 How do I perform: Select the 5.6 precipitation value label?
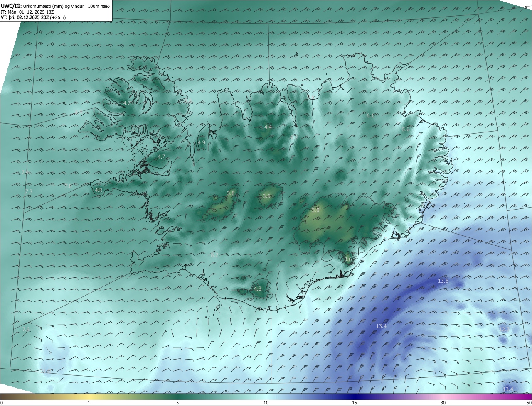(x=406, y=130)
